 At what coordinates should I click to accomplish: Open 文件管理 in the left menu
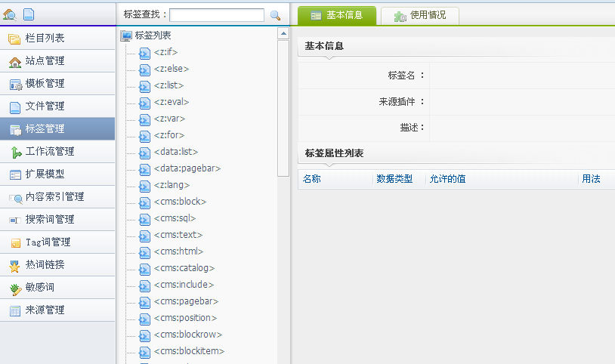45,106
